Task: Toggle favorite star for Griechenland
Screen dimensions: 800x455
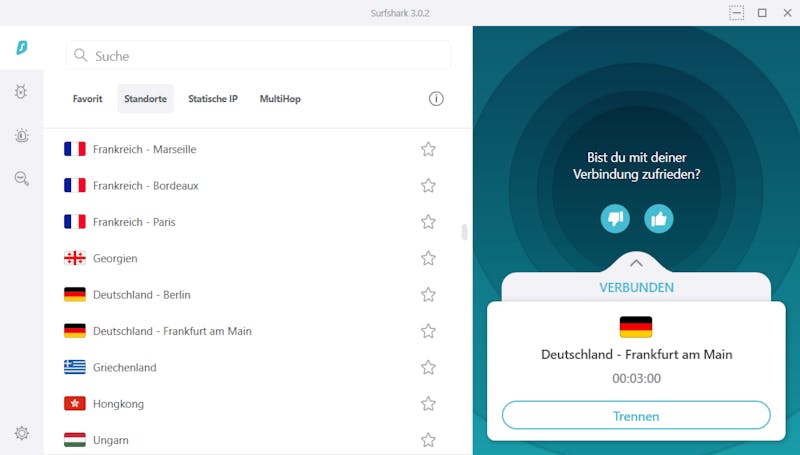Action: (428, 367)
